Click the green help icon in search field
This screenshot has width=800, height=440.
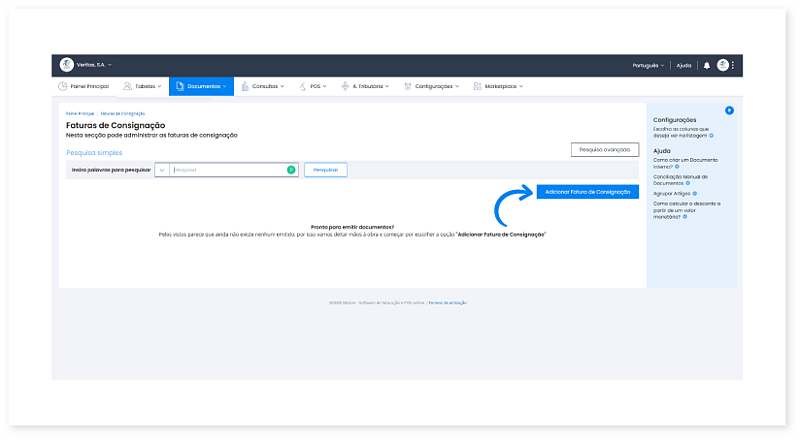point(291,170)
